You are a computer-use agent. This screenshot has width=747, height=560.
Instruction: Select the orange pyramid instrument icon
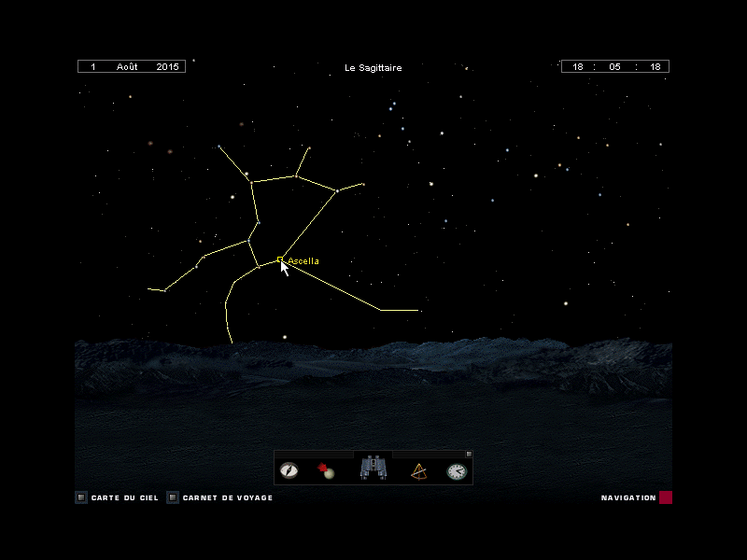(x=418, y=471)
